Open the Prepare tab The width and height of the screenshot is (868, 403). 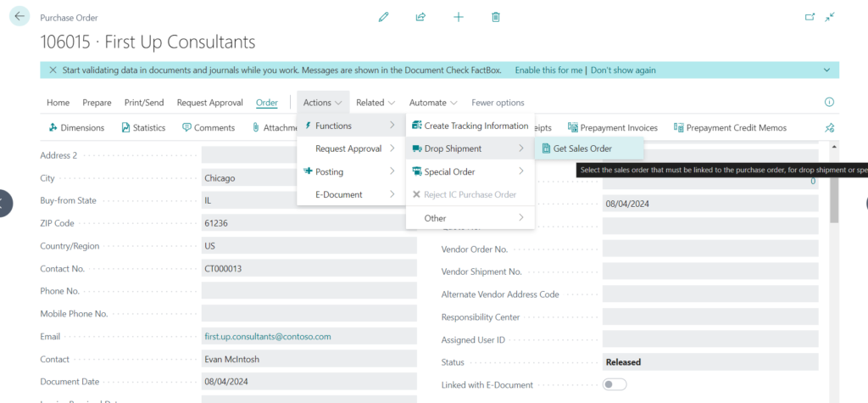tap(97, 103)
